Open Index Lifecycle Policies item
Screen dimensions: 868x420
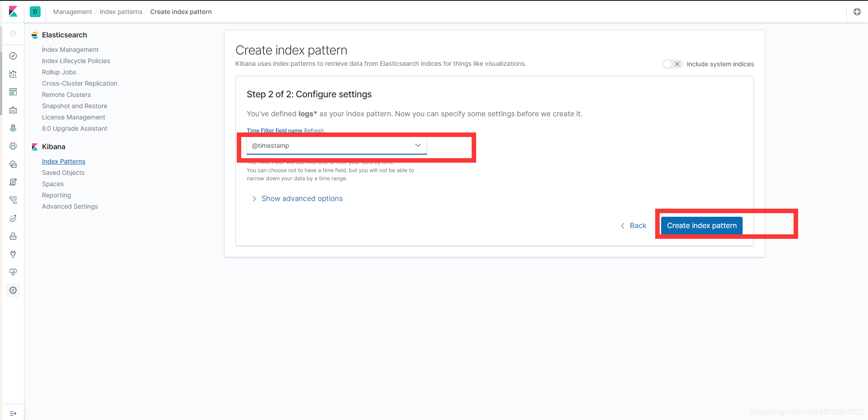(x=76, y=61)
